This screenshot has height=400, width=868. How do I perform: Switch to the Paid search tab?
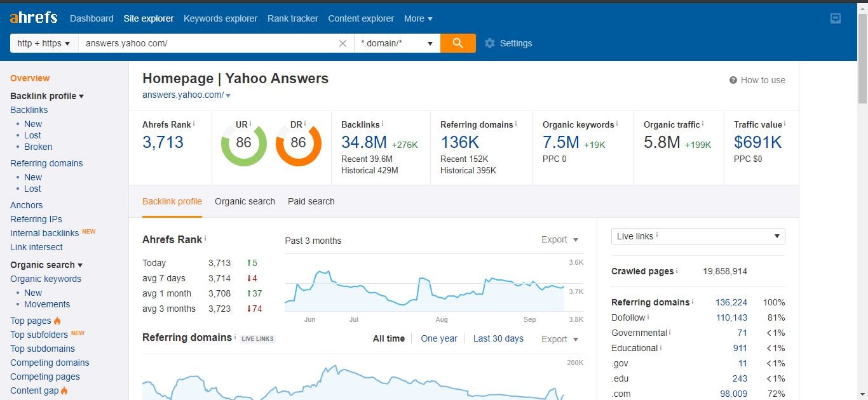[311, 201]
